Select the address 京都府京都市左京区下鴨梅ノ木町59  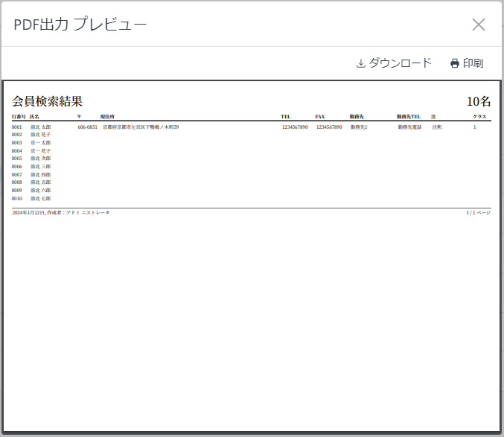[141, 127]
